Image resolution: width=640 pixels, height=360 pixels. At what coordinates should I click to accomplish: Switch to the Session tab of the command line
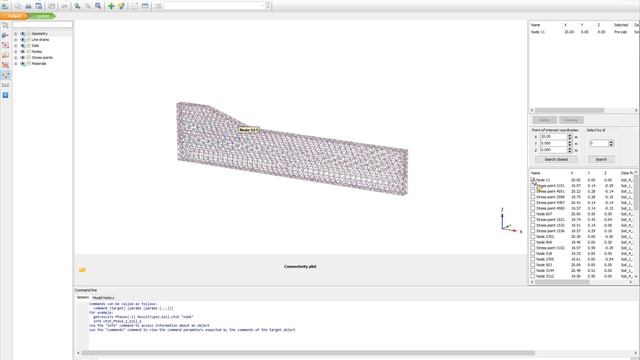tap(82, 298)
